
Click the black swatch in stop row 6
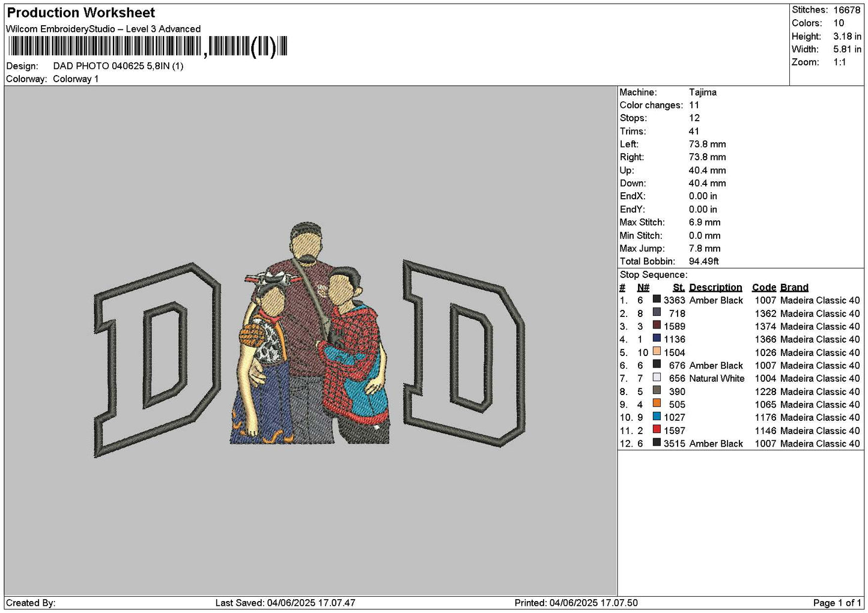click(x=657, y=364)
